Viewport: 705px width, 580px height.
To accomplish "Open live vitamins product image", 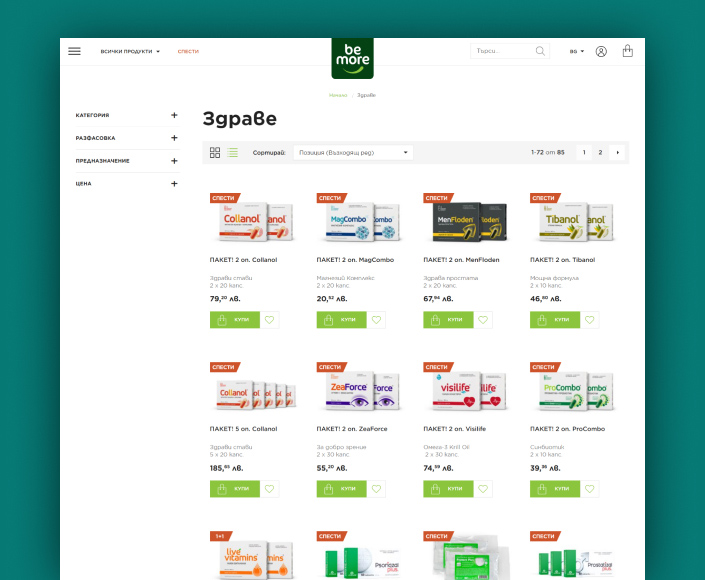I will (256, 559).
